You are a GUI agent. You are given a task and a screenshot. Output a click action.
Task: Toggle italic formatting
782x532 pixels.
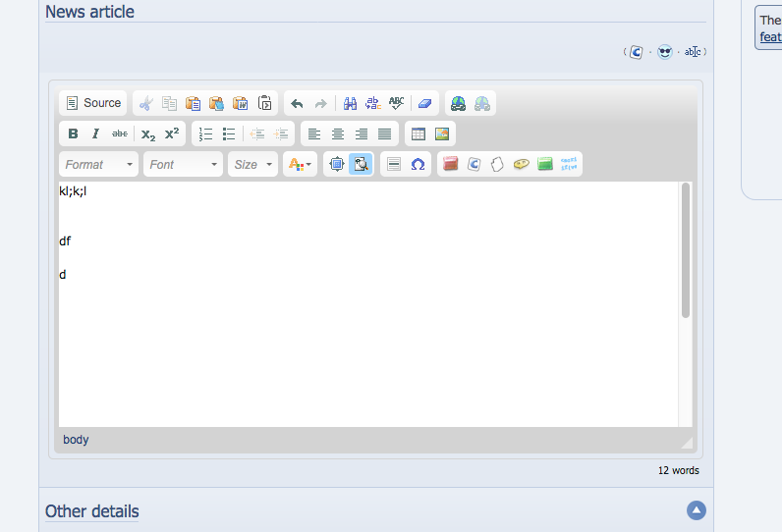(x=95, y=133)
